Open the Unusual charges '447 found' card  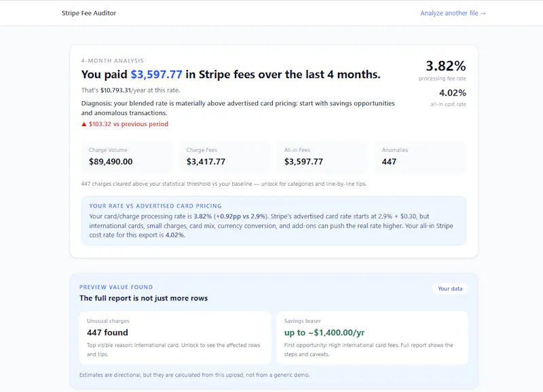click(x=175, y=338)
